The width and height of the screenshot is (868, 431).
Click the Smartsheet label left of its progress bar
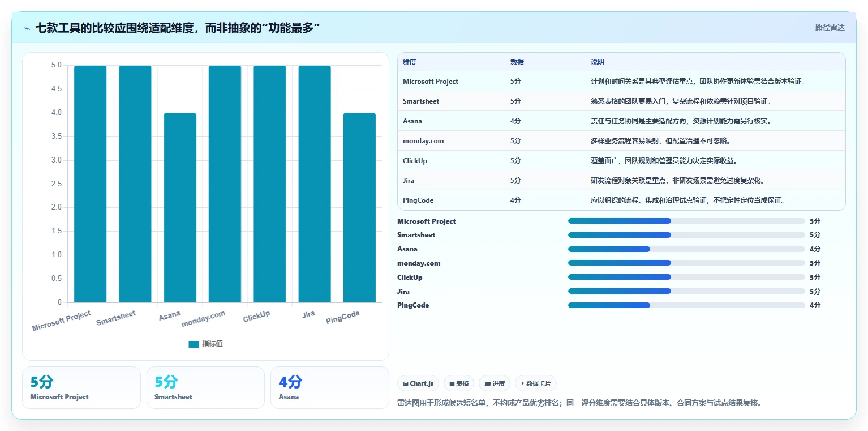click(416, 235)
